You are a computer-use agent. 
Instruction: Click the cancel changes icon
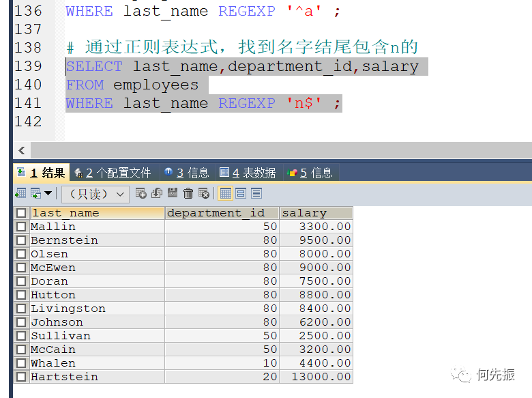204,193
